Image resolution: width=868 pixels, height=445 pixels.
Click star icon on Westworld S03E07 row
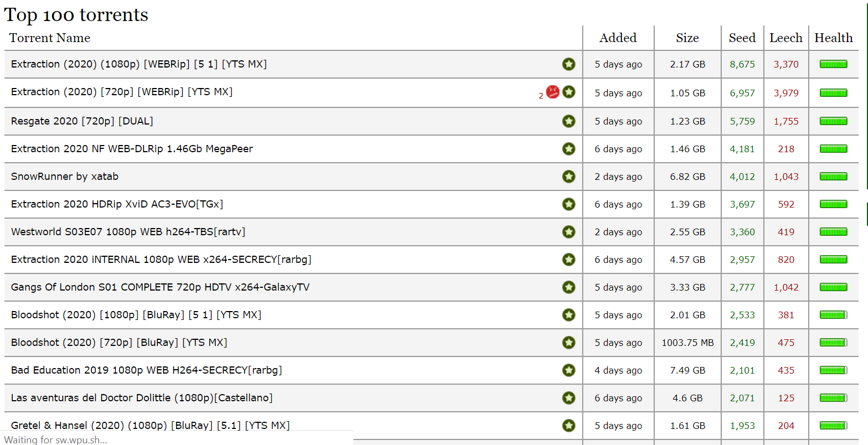point(569,232)
